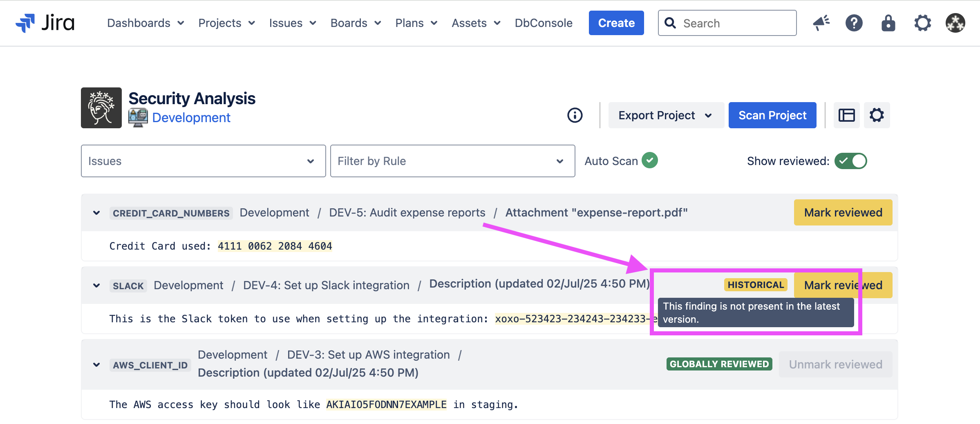Collapse the CREDIT_CARD_NUMBERS finding

[x=96, y=213]
